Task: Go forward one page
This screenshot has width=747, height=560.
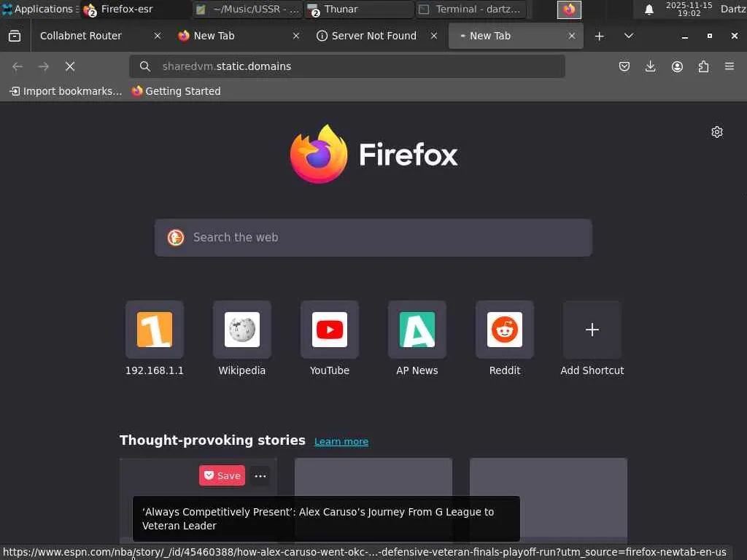Action: point(43,66)
